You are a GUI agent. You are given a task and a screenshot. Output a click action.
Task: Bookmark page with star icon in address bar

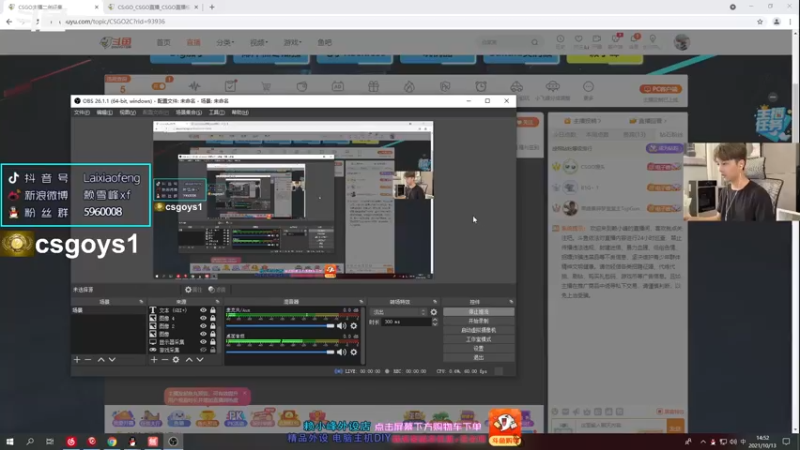click(760, 22)
